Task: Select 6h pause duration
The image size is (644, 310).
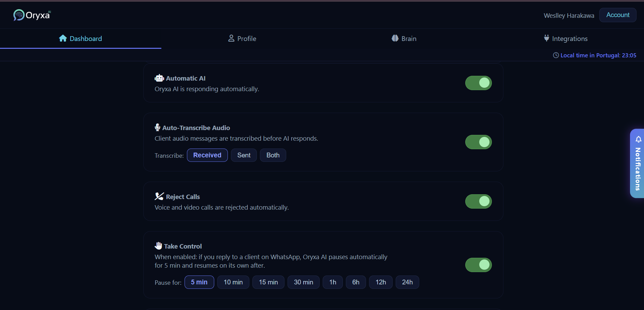Action: click(x=356, y=282)
